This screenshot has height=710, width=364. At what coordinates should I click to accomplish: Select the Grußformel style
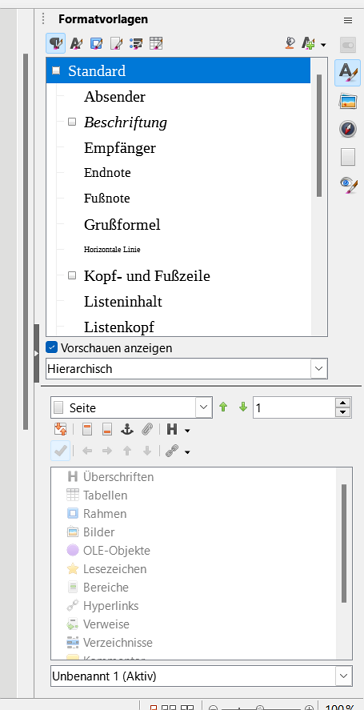click(122, 225)
